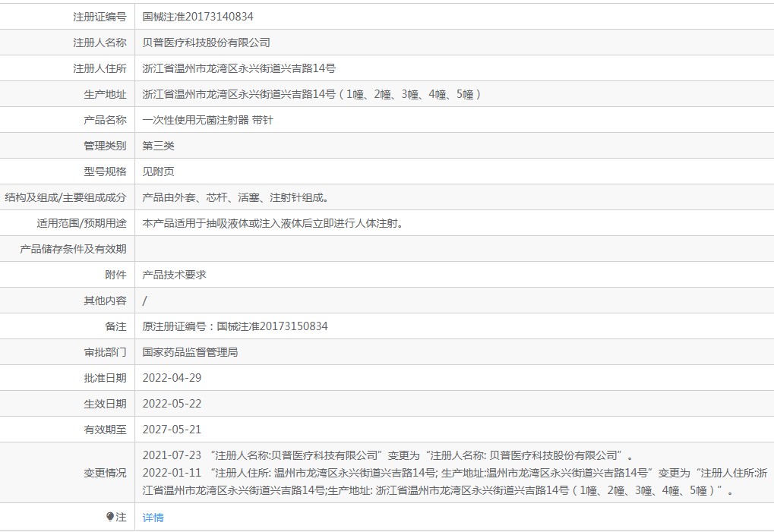Select product name 一次性使用无菌注射器 带针
This screenshot has height=532, width=774.
[x=208, y=121]
